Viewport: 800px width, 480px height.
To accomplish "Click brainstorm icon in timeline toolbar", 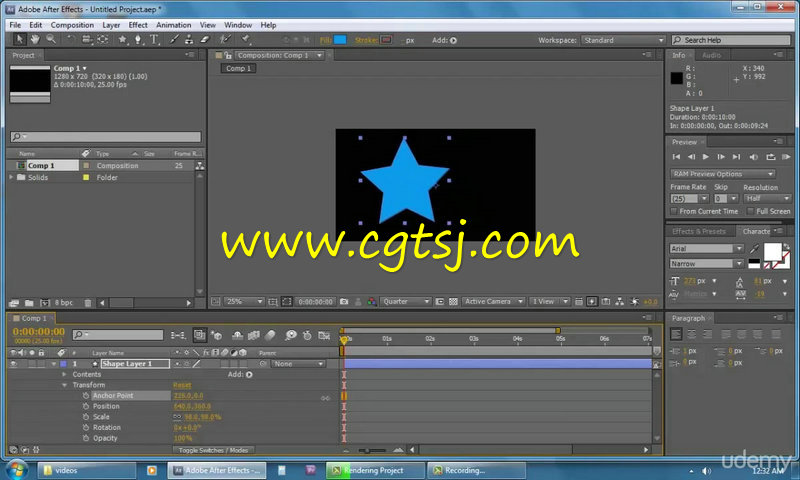I will tap(291, 335).
